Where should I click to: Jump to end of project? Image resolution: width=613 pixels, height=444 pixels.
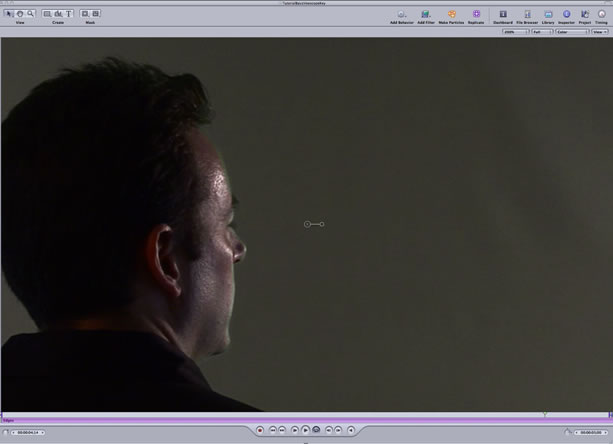[282, 430]
